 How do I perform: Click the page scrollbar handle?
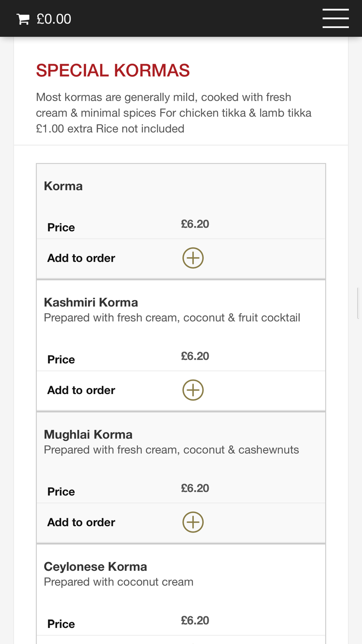click(x=358, y=303)
